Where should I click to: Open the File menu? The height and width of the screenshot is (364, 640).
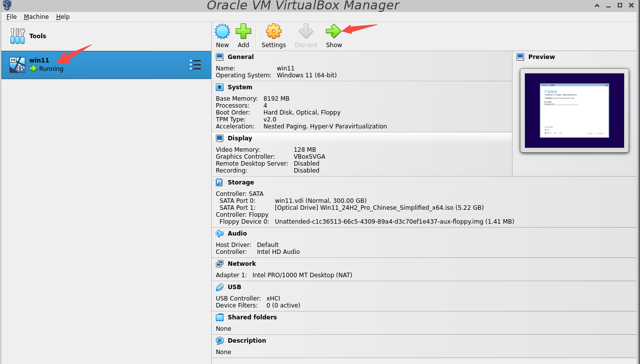(x=11, y=17)
